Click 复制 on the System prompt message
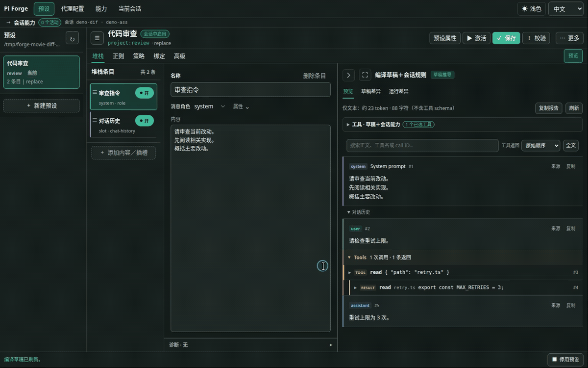Viewport: 588px width, 368px height. pos(571,166)
